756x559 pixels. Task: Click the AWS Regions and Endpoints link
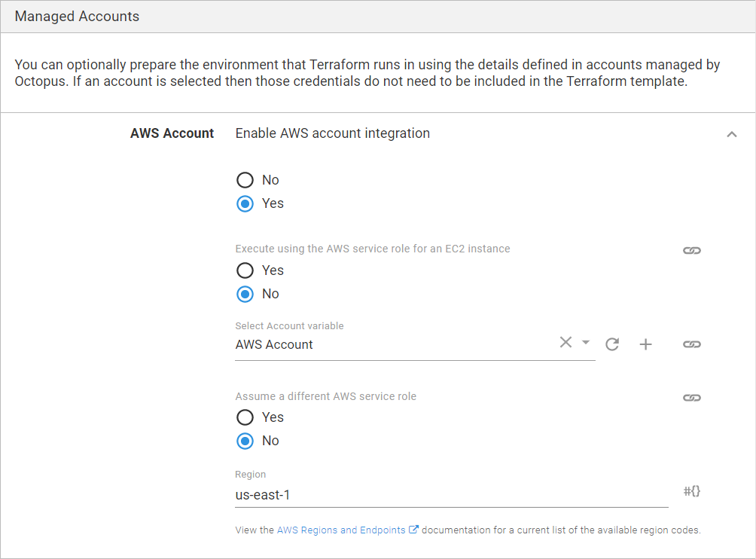click(x=340, y=529)
